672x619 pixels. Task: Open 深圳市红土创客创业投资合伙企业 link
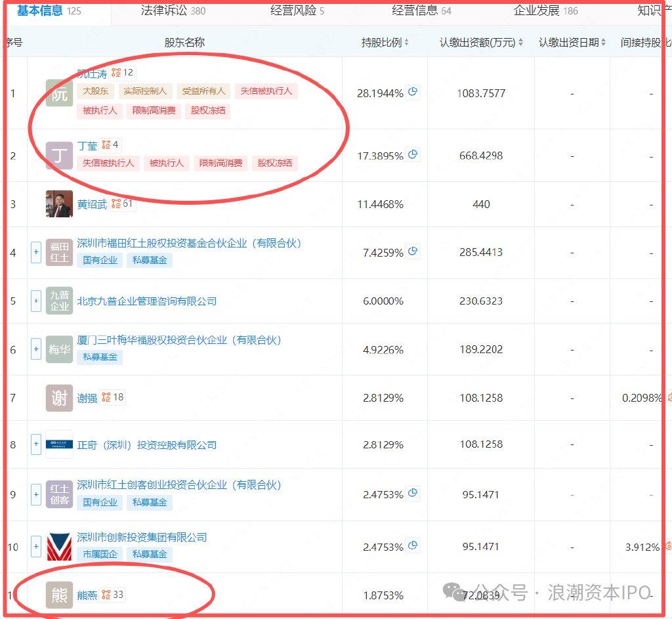click(x=178, y=485)
